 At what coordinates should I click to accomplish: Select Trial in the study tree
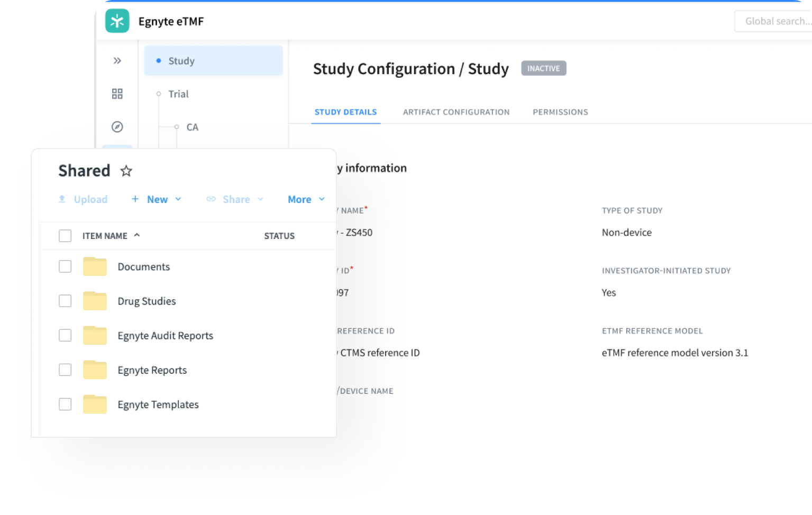click(178, 94)
